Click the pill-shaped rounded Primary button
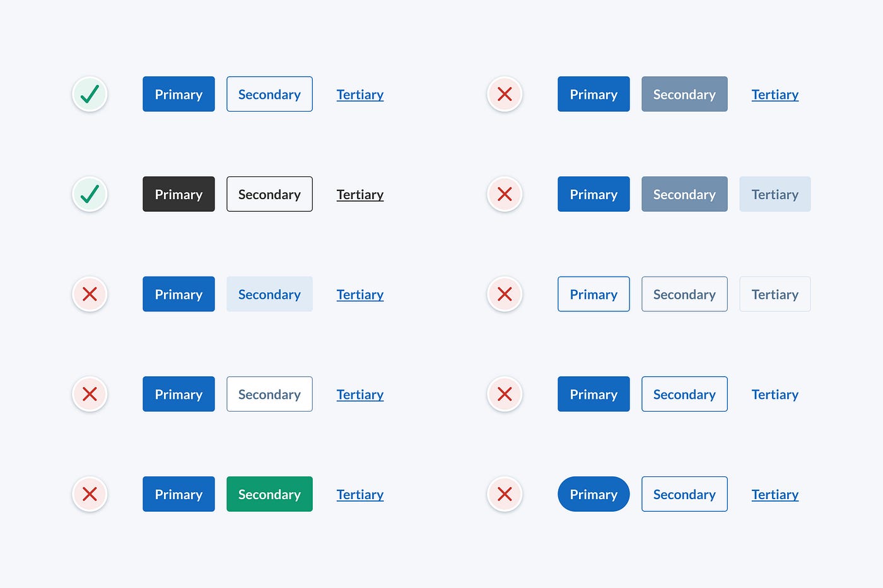Image resolution: width=883 pixels, height=588 pixels. [x=594, y=494]
